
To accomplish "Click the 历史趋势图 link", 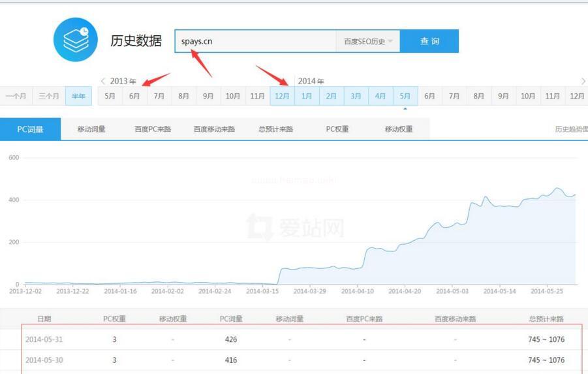I will tap(570, 129).
